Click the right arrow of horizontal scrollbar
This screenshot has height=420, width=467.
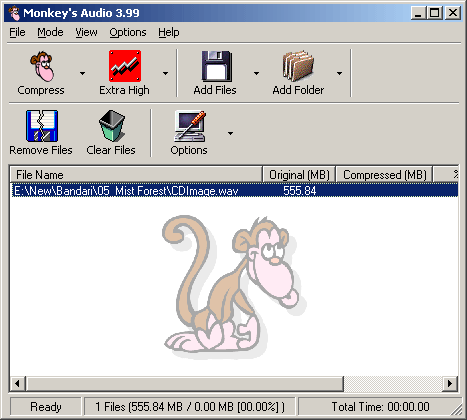click(x=450, y=384)
